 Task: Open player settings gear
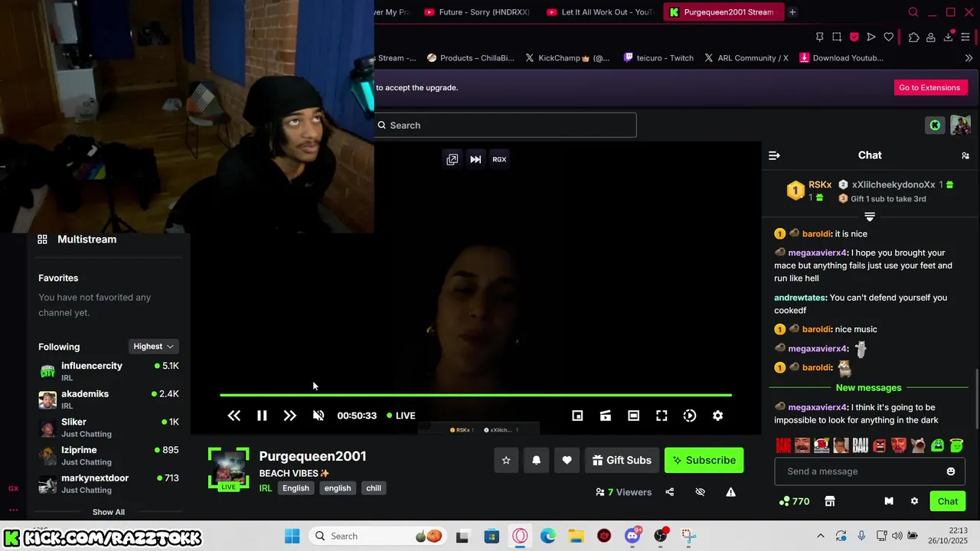click(717, 416)
